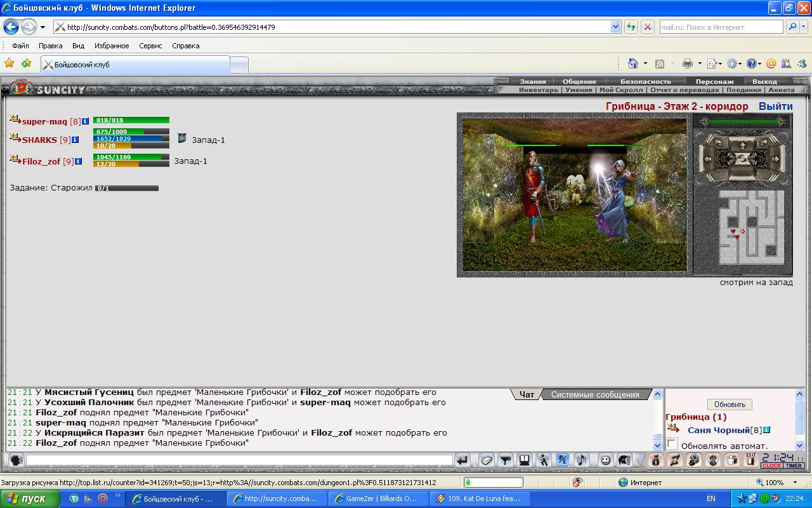Open the Print button dropdown arrow
The image size is (812, 508).
[700, 63]
